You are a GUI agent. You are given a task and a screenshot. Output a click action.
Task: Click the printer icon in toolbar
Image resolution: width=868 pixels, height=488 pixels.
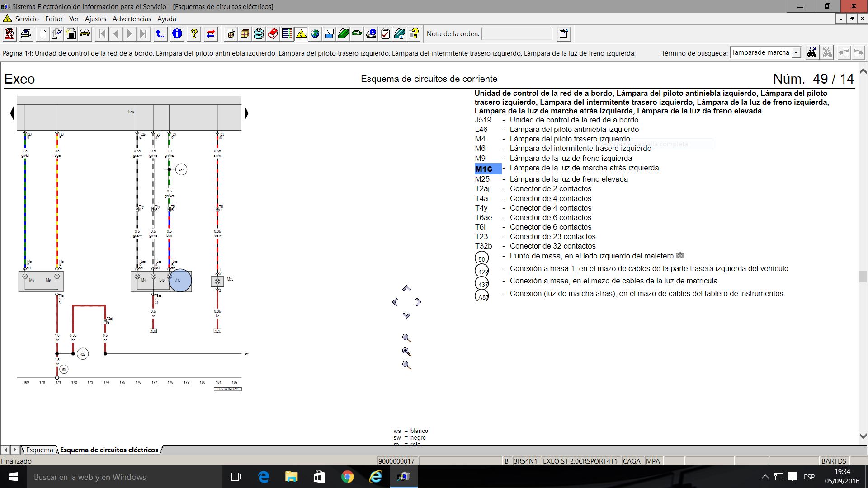tap(26, 33)
